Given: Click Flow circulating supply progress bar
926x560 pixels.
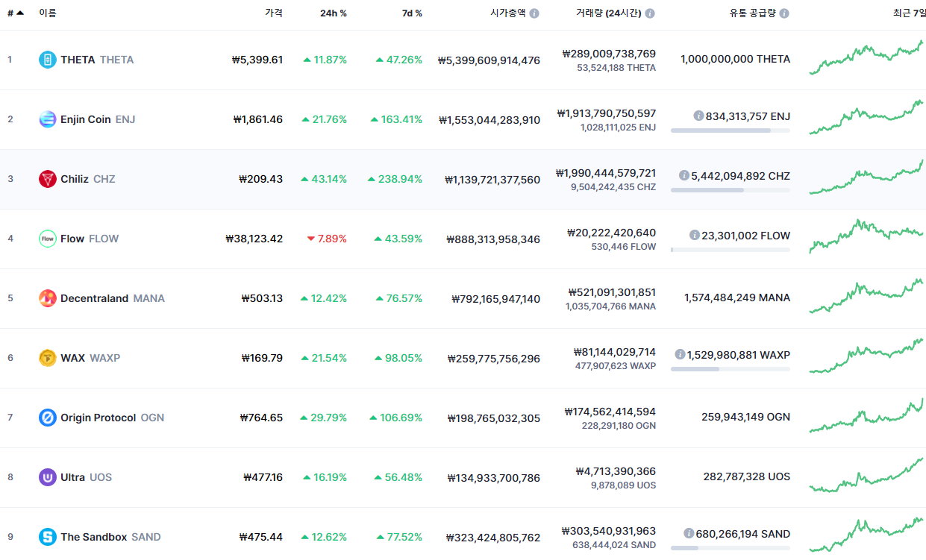Looking at the screenshot, I should click(x=731, y=250).
